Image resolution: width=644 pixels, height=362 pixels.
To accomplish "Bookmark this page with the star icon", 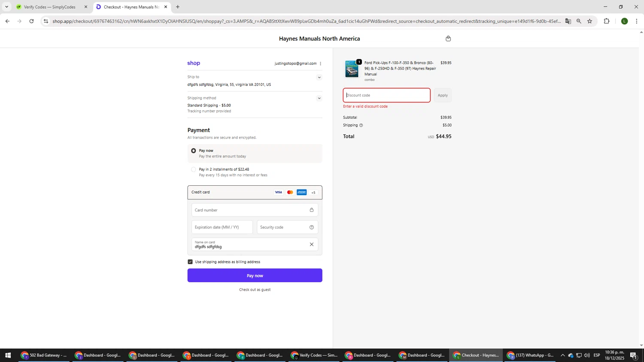I will pos(589,21).
